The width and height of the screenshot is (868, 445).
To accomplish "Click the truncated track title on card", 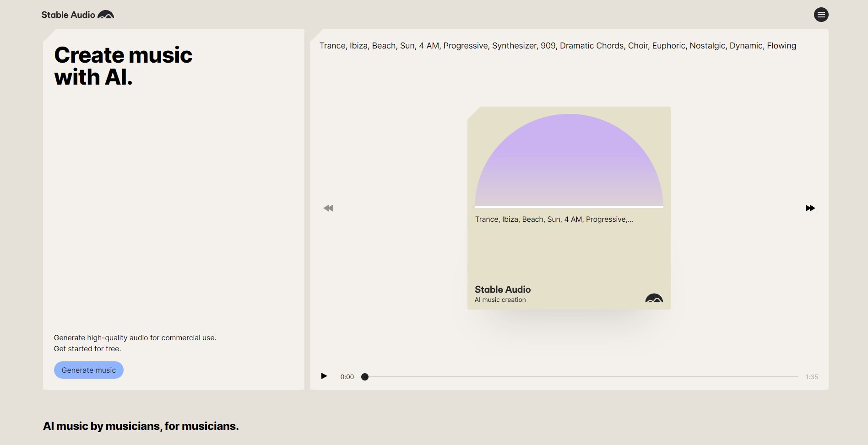I will click(x=554, y=220).
